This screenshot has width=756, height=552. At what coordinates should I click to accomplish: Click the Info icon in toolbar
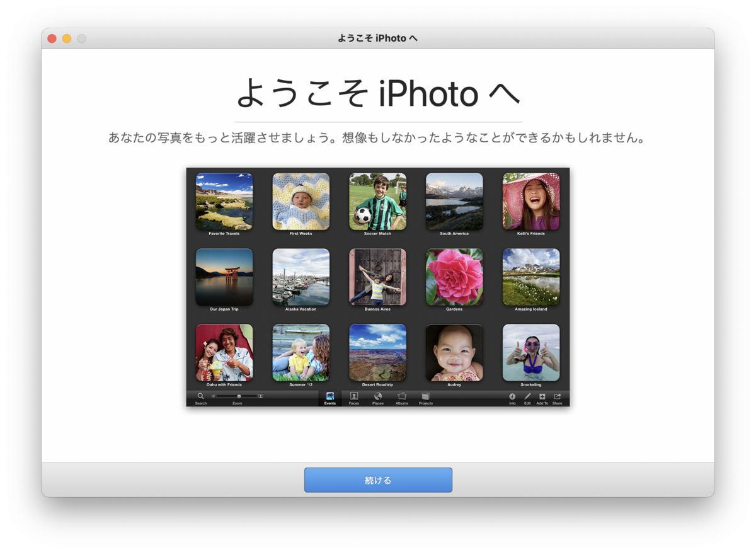(x=512, y=396)
